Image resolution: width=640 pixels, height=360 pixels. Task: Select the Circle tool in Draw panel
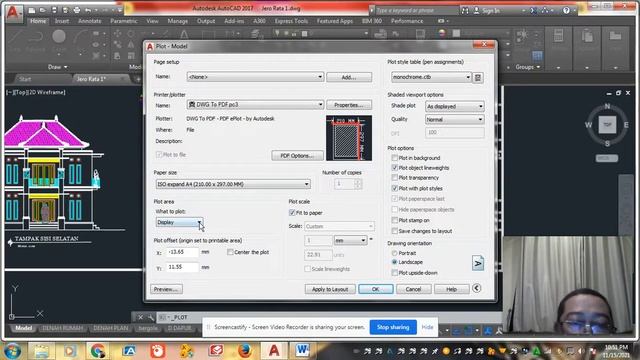(59, 37)
